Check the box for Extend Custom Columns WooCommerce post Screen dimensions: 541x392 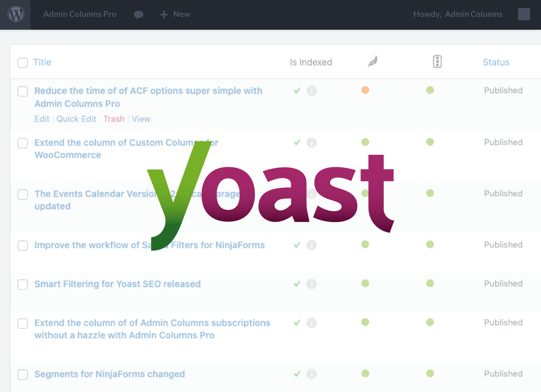23,143
